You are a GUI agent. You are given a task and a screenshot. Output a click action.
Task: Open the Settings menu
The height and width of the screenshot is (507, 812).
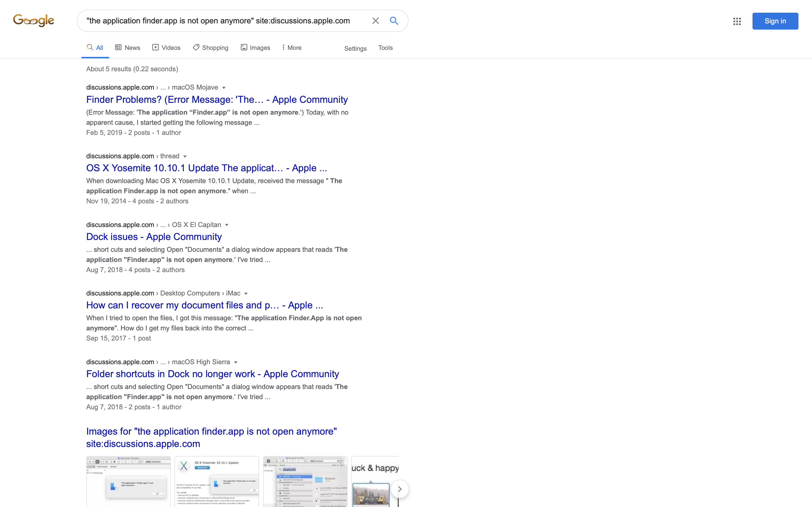point(355,48)
